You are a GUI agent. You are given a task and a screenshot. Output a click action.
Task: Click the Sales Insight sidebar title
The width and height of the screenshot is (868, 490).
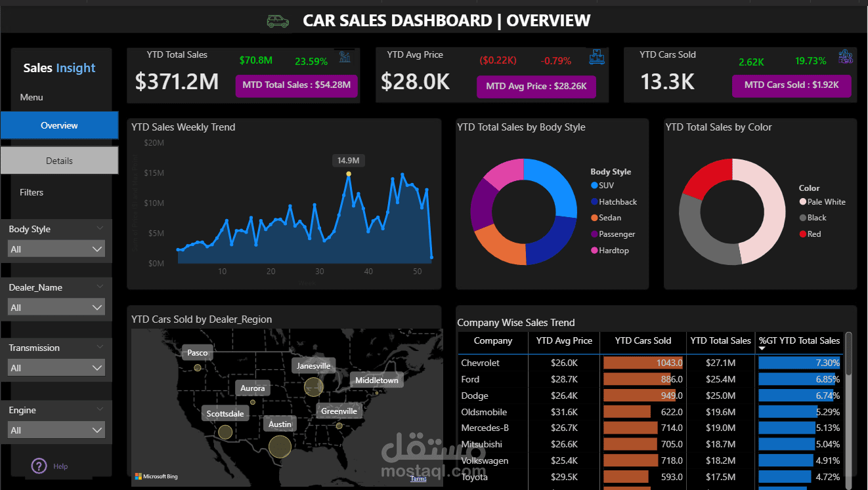tap(59, 68)
